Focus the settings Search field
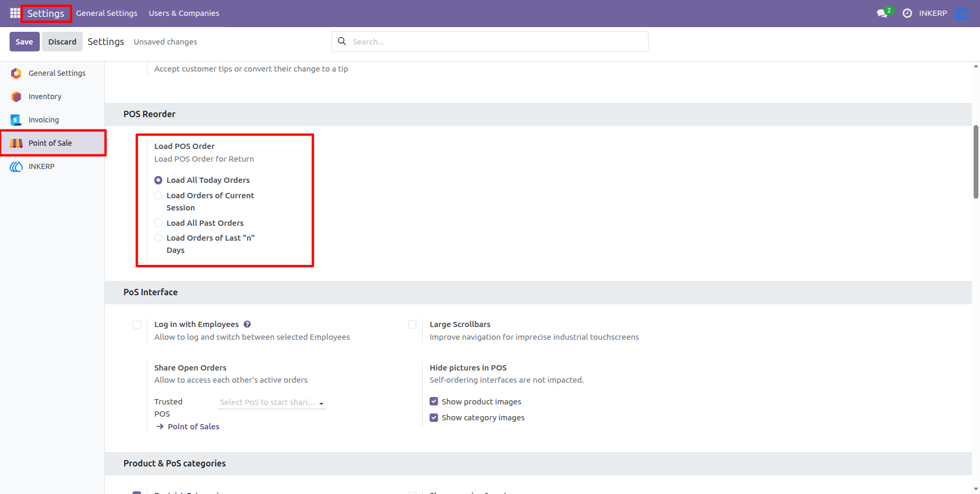Viewport: 980px width, 494px height. 490,41
